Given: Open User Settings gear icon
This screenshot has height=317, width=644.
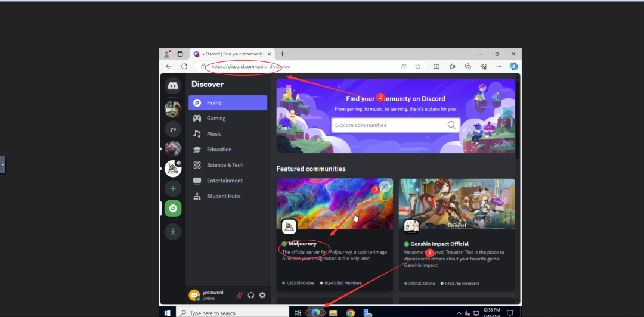Looking at the screenshot, I should [x=262, y=295].
